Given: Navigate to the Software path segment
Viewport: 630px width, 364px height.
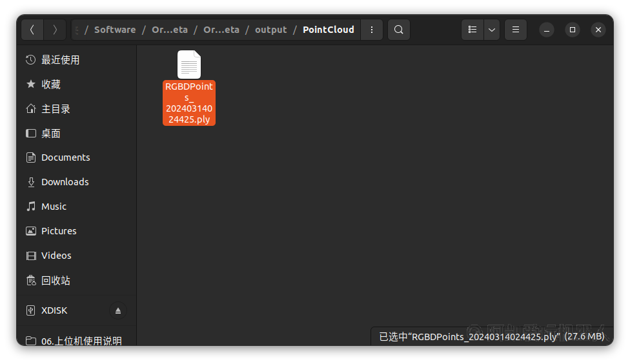Looking at the screenshot, I should tap(115, 30).
